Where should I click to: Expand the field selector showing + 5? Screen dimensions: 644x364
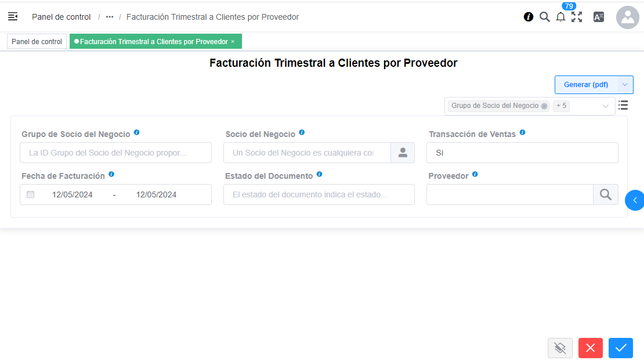(560, 106)
